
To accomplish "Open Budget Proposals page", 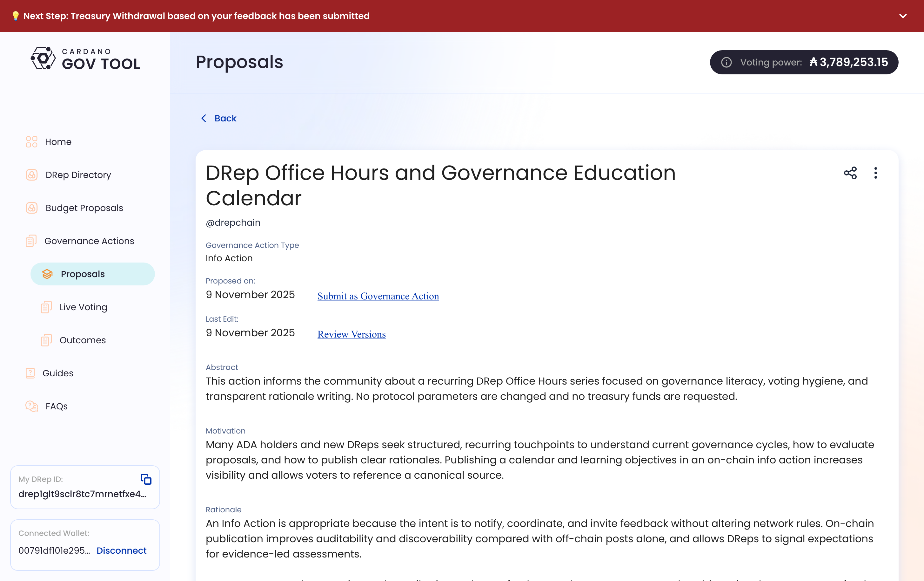I will [x=84, y=208].
